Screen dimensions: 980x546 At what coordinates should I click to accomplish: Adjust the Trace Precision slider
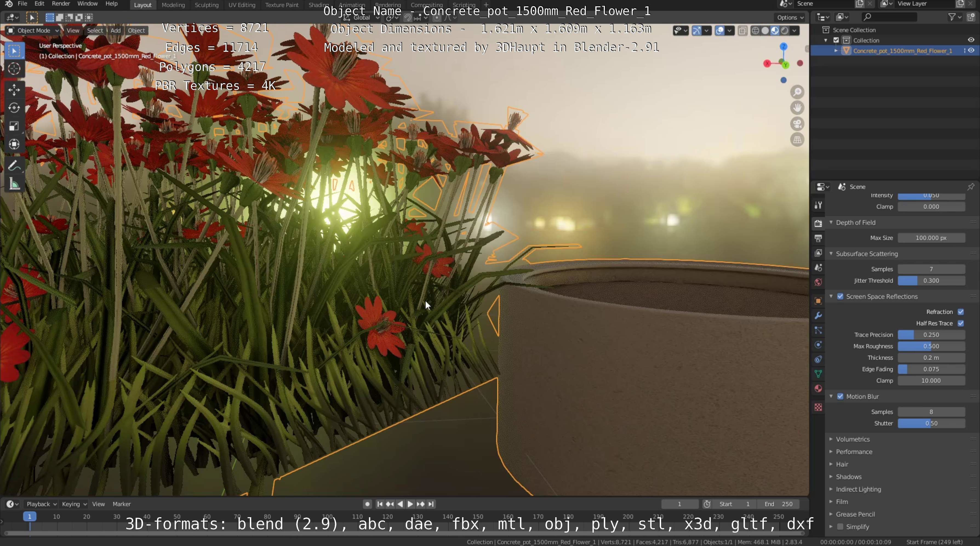931,335
